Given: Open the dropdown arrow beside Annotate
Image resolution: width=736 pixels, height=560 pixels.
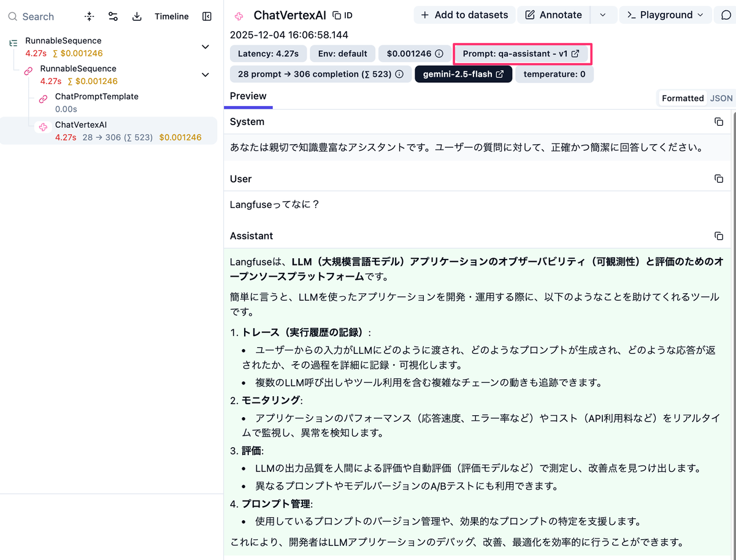Looking at the screenshot, I should point(603,15).
